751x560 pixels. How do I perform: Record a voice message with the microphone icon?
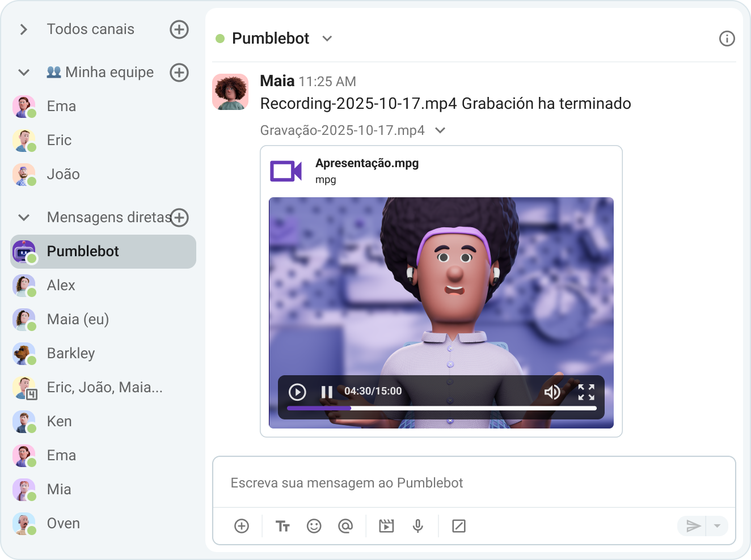418,526
